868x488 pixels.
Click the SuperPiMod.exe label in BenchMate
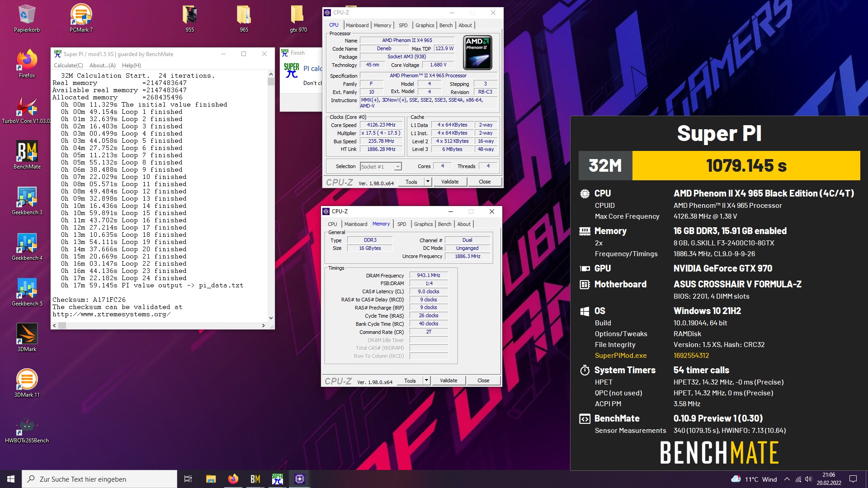point(621,356)
